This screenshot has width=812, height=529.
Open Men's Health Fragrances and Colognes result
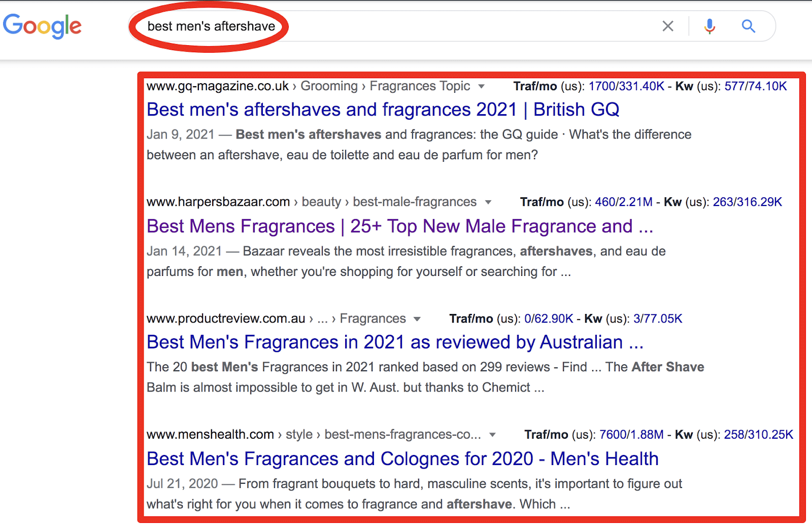click(402, 459)
